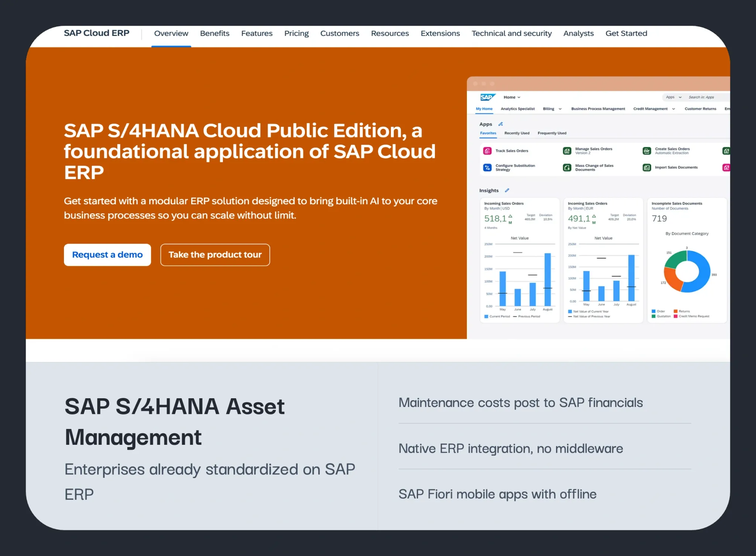Expand the Credit Management menu chevron
The image size is (756, 556).
[x=674, y=109]
